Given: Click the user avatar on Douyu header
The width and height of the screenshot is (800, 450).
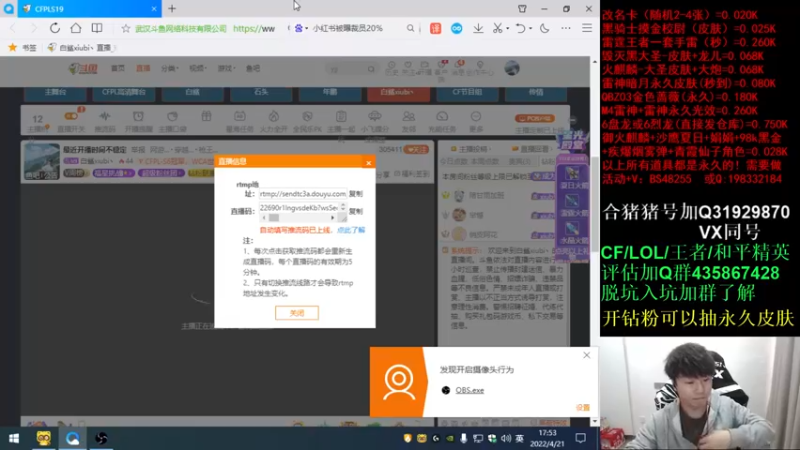Looking at the screenshot, I should (x=512, y=68).
